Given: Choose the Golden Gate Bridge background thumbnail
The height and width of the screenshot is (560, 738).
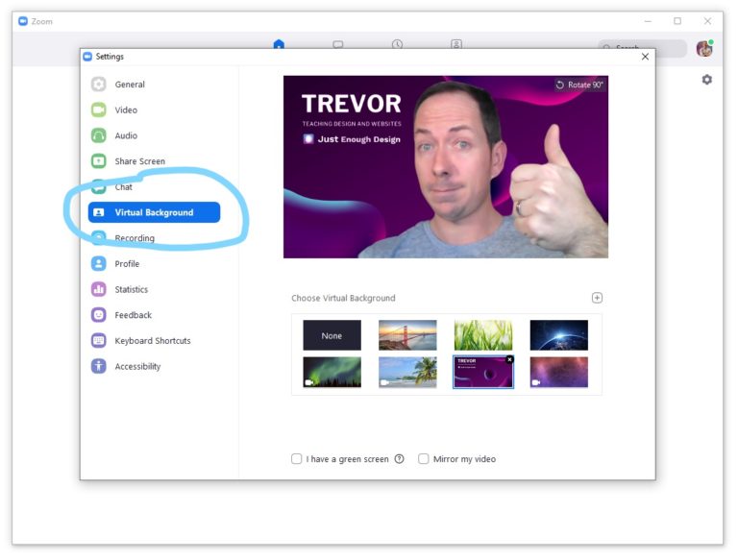Looking at the screenshot, I should coord(407,335).
